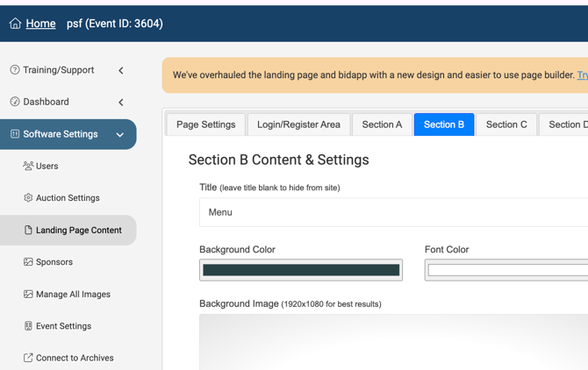Click the home house icon
The height and width of the screenshot is (370, 588).
[x=15, y=24]
